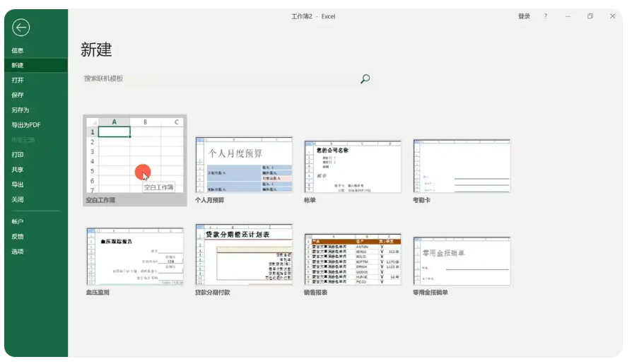This screenshot has height=364, width=632.
Task: Select 打开 in the left menu
Action: tap(18, 80)
